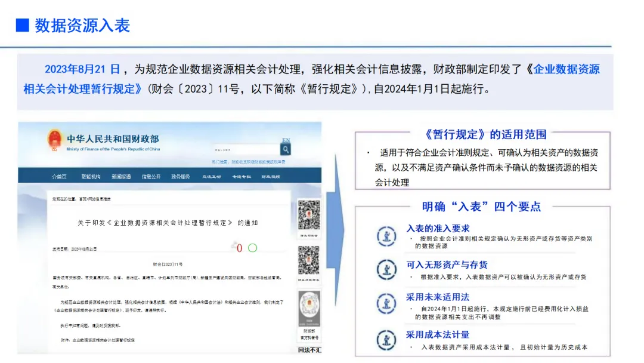
Task: Open the 首页 nav item
Action: [x=59, y=176]
